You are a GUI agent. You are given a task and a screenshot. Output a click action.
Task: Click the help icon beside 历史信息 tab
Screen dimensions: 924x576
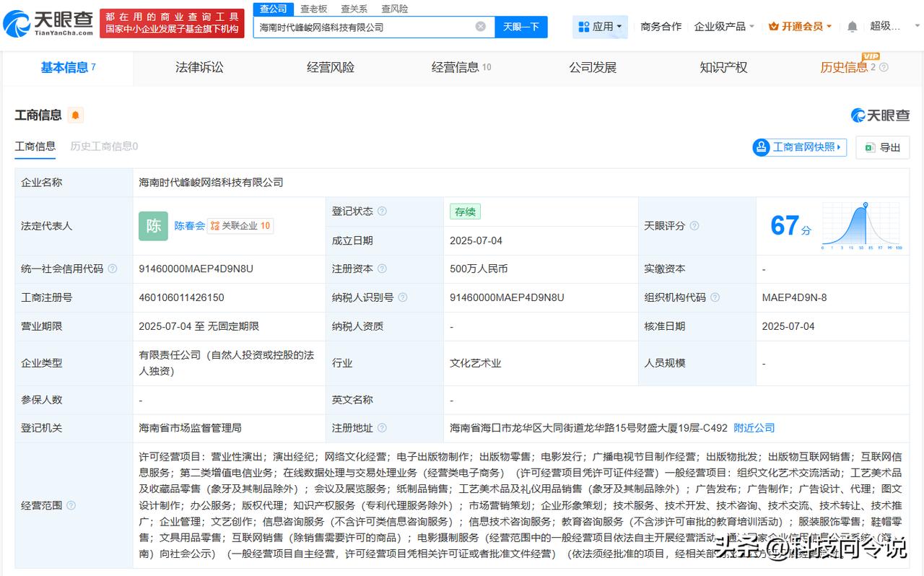pos(884,67)
